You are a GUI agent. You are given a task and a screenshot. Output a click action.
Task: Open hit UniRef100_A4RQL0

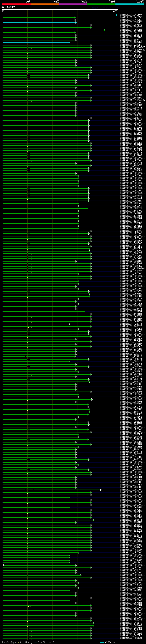[131, 20]
